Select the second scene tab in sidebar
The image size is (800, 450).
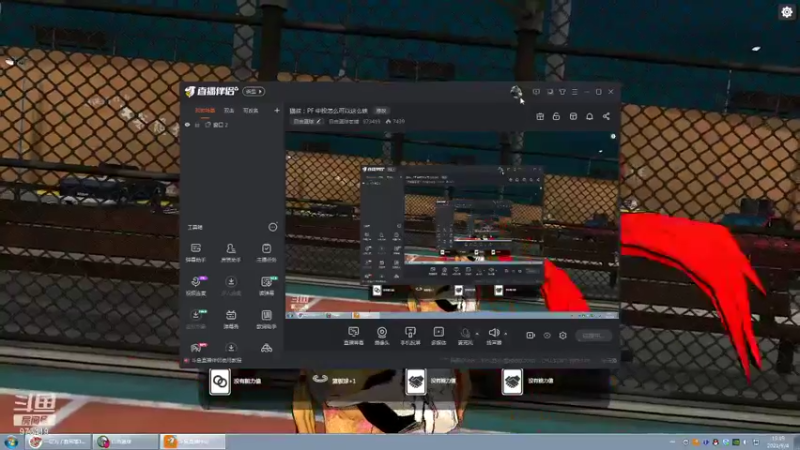[x=229, y=110]
